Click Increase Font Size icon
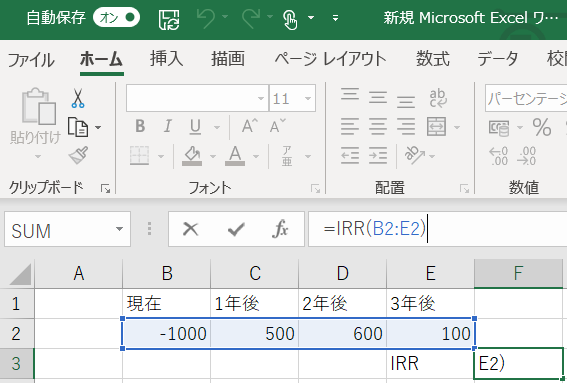The height and width of the screenshot is (383, 567). (x=250, y=126)
